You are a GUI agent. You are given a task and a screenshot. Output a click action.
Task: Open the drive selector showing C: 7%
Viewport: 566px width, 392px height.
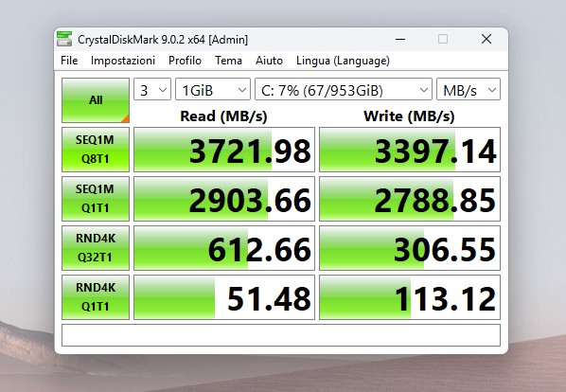[x=344, y=89]
